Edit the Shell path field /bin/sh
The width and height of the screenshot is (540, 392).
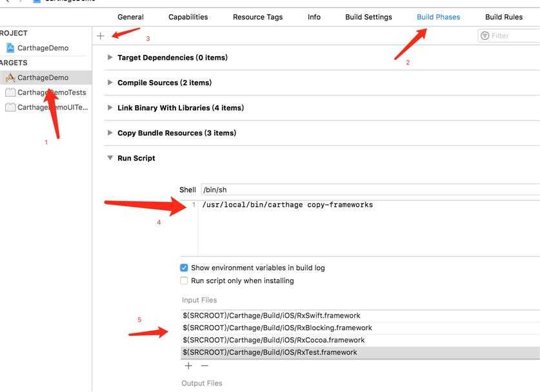pos(370,190)
